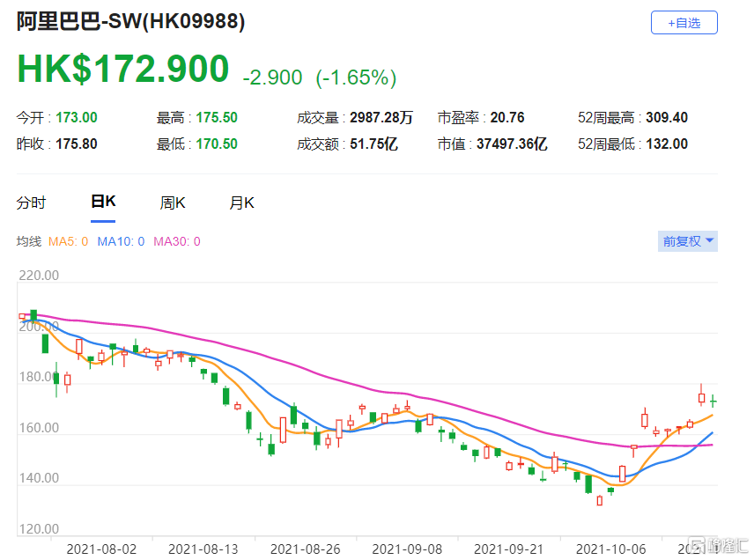Click the 52周最低 value 132.00
Image resolution: width=754 pixels, height=560 pixels.
coord(667,144)
